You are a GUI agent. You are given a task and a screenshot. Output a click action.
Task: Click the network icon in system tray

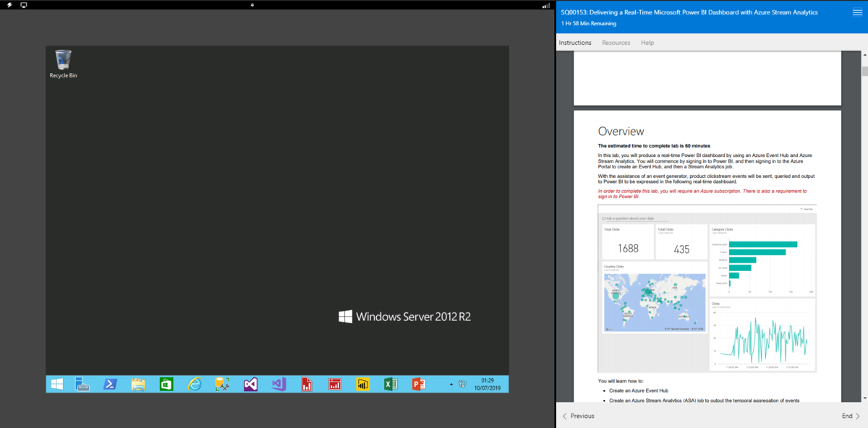[x=462, y=384]
